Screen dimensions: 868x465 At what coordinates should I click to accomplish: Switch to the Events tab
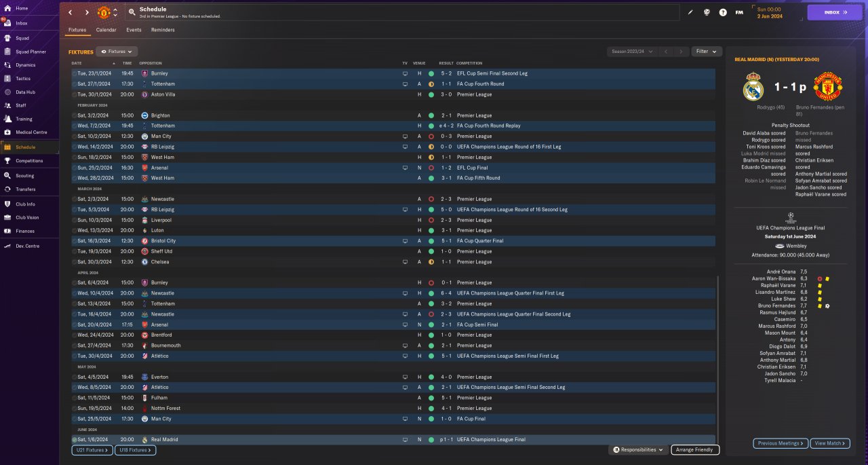(134, 30)
